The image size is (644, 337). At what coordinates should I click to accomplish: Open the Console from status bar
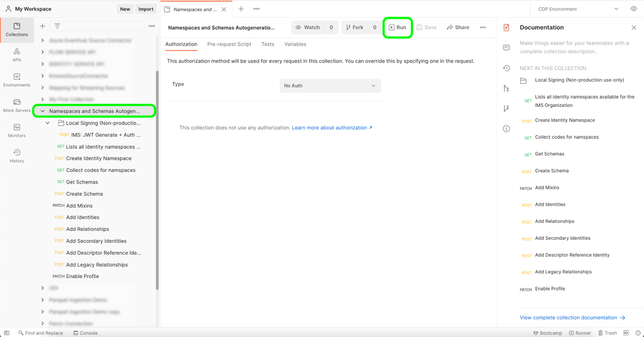[x=85, y=333]
